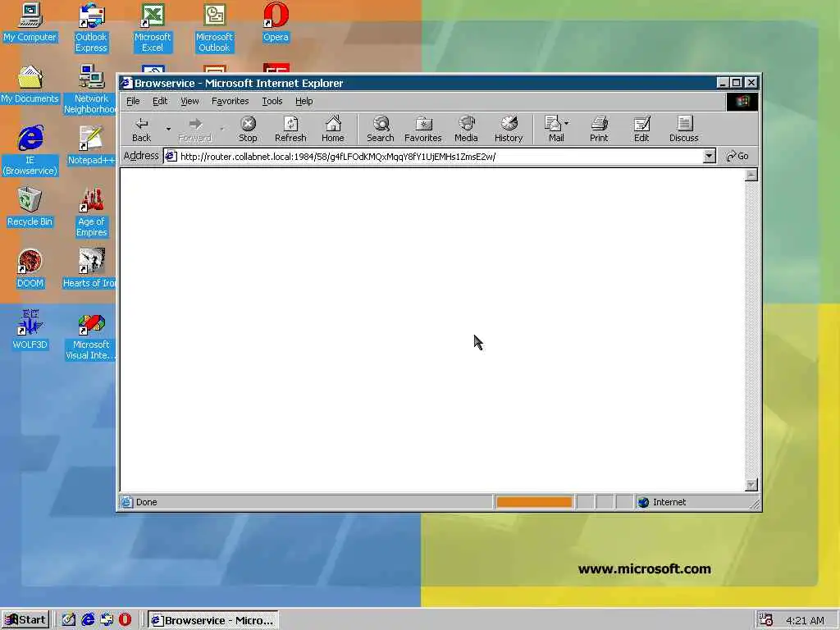Image resolution: width=840 pixels, height=630 pixels.
Task: Select the Hearts of Iron desktop icon
Action: point(89,269)
